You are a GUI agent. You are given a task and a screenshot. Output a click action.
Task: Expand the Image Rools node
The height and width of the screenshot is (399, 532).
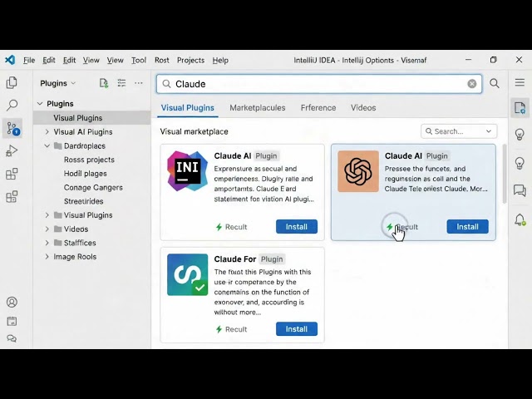click(47, 257)
